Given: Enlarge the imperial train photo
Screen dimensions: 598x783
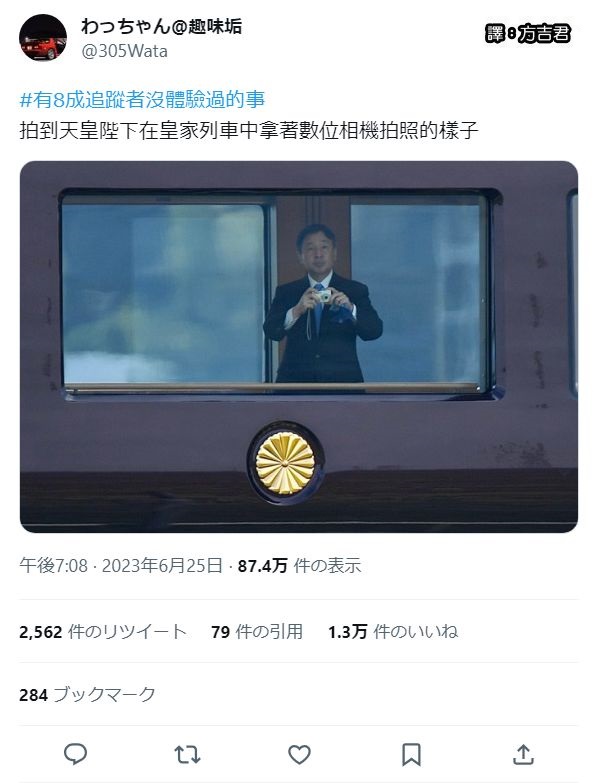Looking at the screenshot, I should pyautogui.click(x=299, y=347).
